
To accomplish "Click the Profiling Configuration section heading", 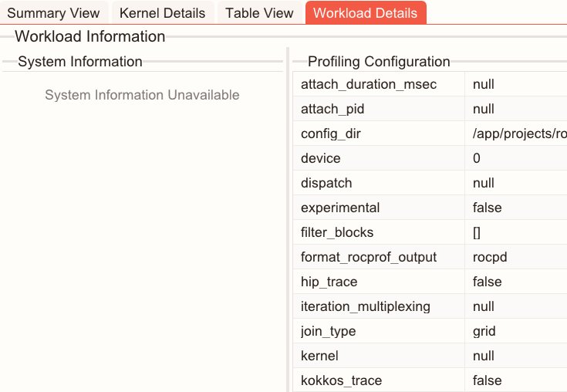I will 379,62.
